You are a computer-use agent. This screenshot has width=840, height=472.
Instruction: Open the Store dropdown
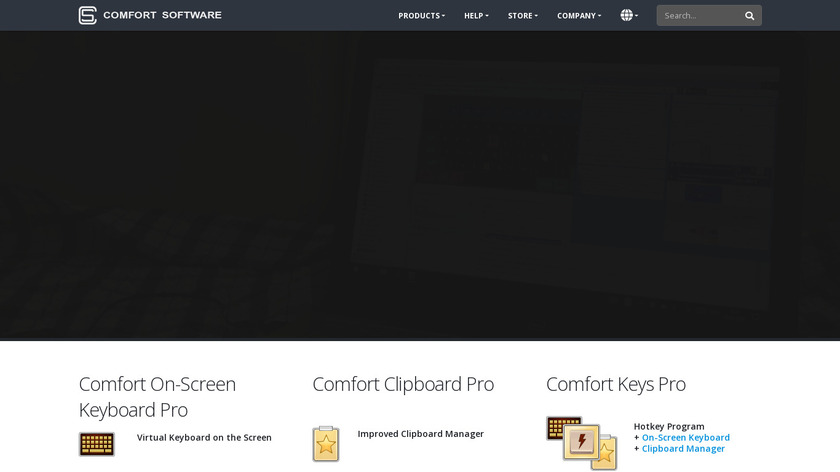(523, 16)
